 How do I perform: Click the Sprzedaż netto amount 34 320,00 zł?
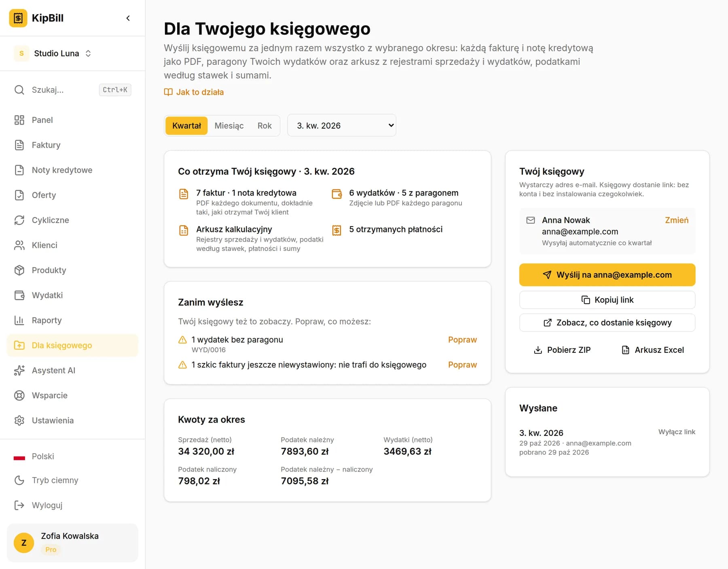coord(206,452)
